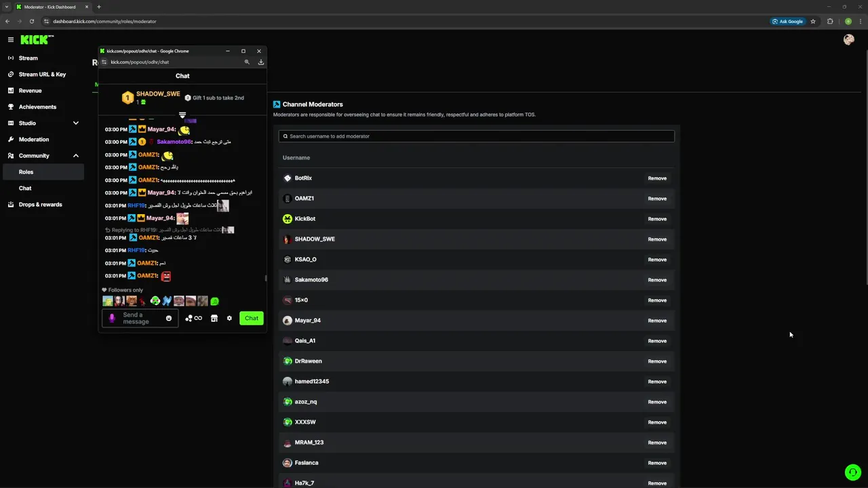
Task: Click hamed12345 in the moderator list
Action: point(312,382)
